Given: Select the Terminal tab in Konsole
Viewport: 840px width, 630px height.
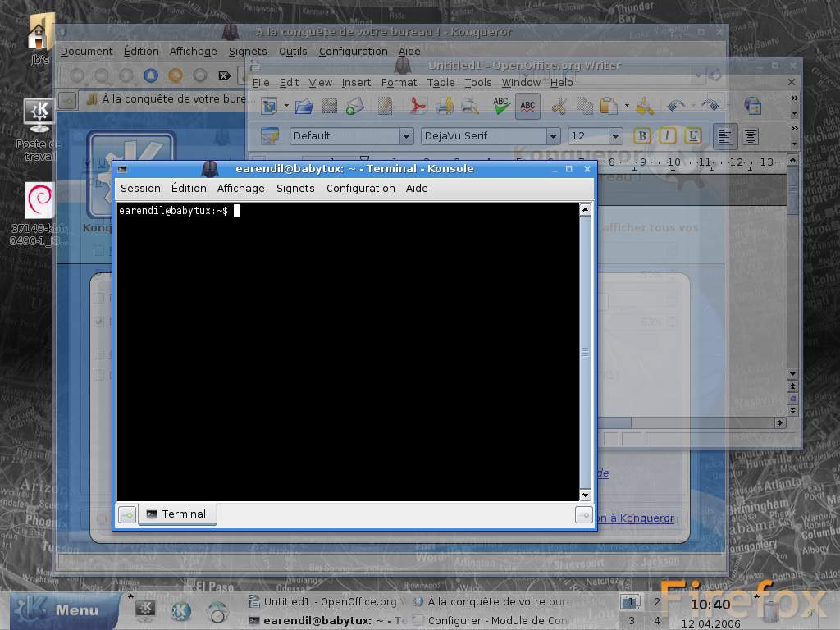Looking at the screenshot, I should coord(177,514).
